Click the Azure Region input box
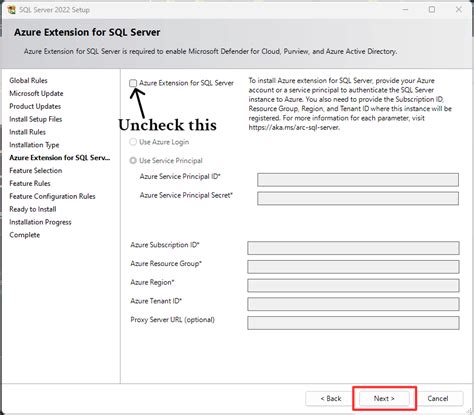The height and width of the screenshot is (415, 474). point(353,285)
